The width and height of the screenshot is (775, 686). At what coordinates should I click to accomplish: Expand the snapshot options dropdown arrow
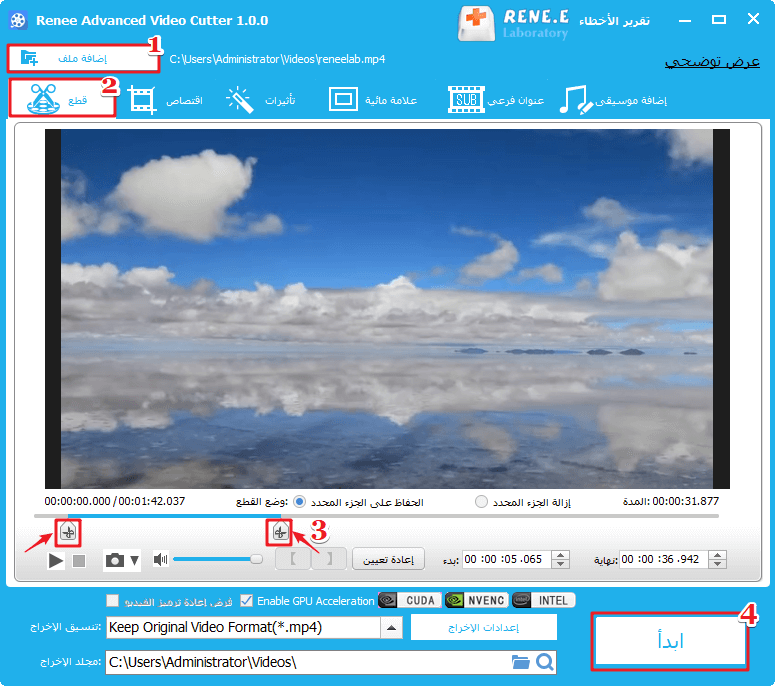[x=134, y=560]
